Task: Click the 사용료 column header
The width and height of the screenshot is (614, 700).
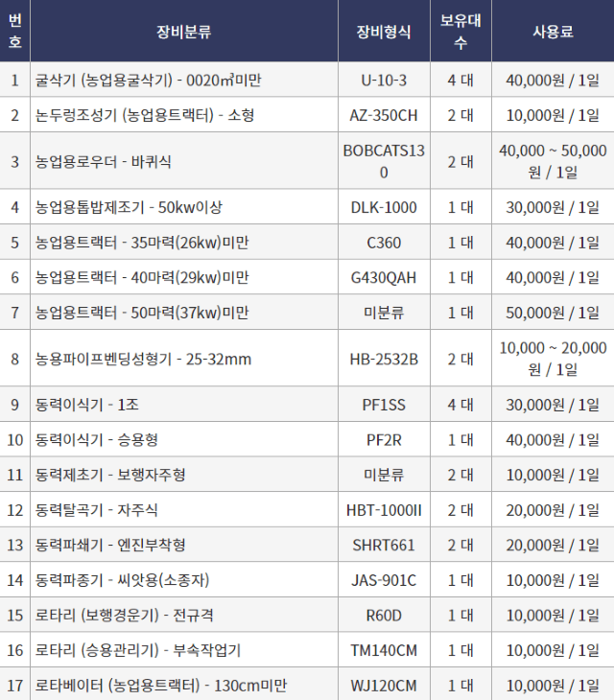Action: [x=553, y=32]
